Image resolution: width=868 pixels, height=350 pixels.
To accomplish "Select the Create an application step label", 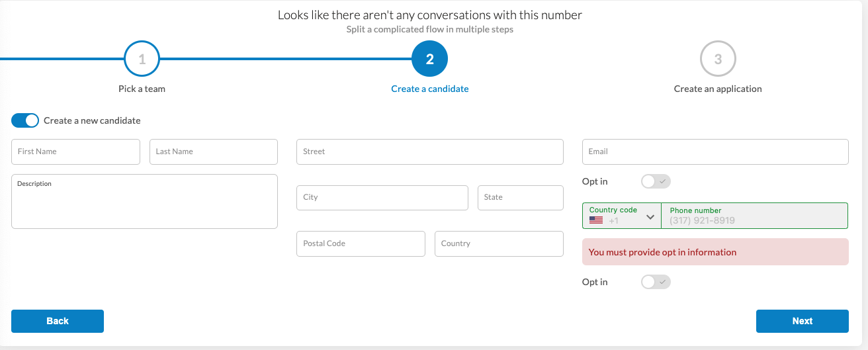I will click(x=718, y=89).
